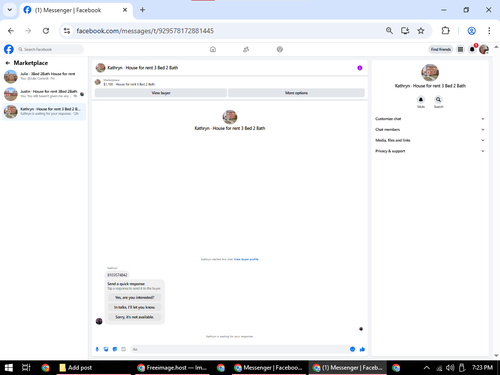Click the group photo in info panel
The height and width of the screenshot is (375, 500).
[x=430, y=72]
